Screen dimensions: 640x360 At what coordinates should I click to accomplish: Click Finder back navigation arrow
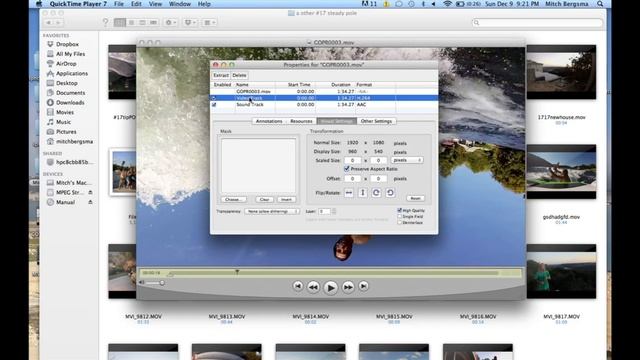click(x=49, y=23)
